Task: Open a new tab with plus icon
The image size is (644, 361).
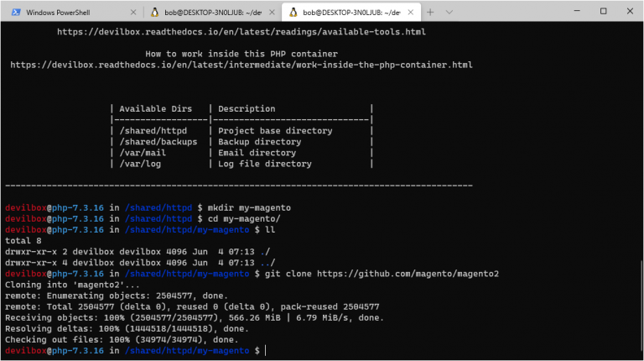Action: [x=430, y=13]
